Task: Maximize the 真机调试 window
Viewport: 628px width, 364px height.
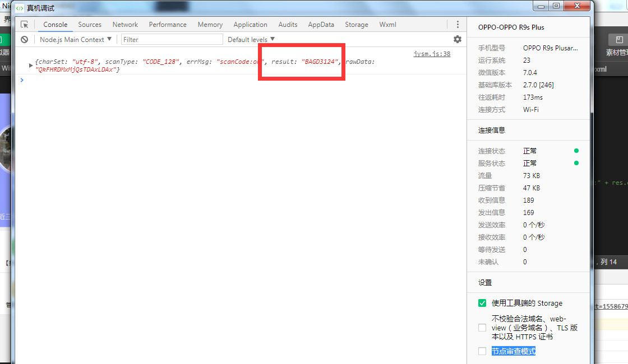Action: [556, 6]
